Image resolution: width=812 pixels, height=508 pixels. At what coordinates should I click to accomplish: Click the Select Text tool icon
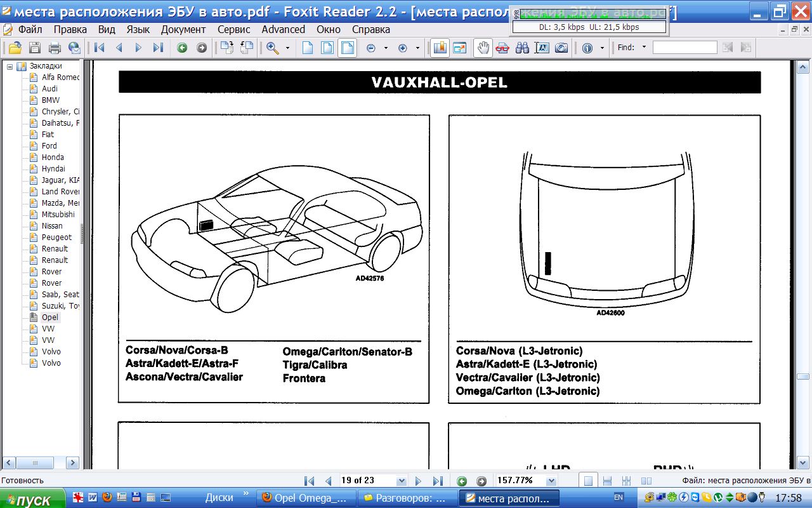tap(542, 48)
